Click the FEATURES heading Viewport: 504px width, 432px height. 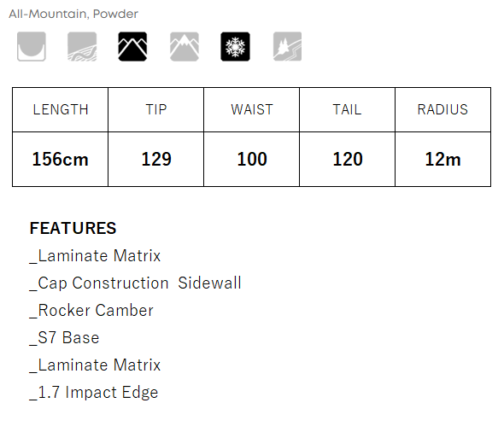point(73,228)
